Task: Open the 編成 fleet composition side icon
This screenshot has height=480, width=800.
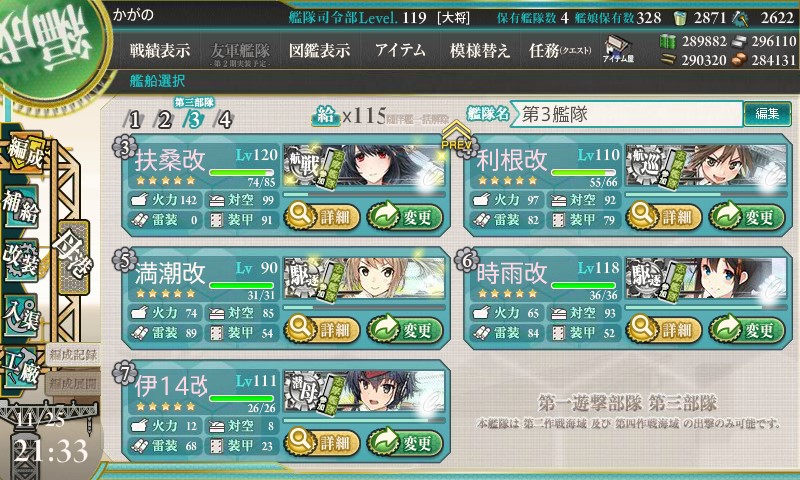Action: pyautogui.click(x=24, y=154)
